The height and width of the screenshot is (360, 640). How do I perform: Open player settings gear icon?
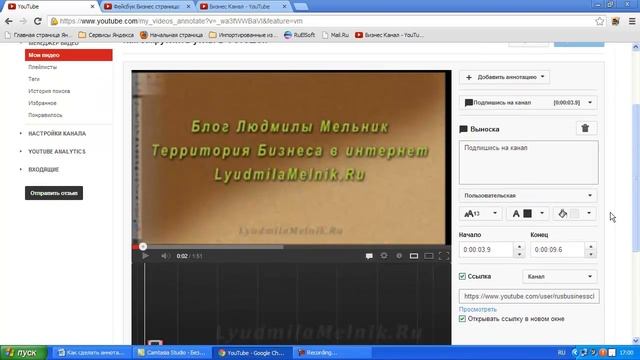pos(384,256)
